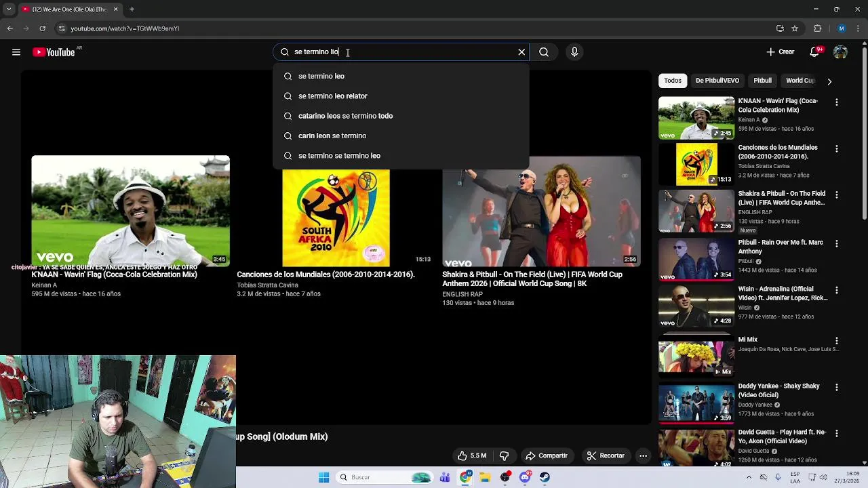
Task: Reload the page
Action: [42, 28]
